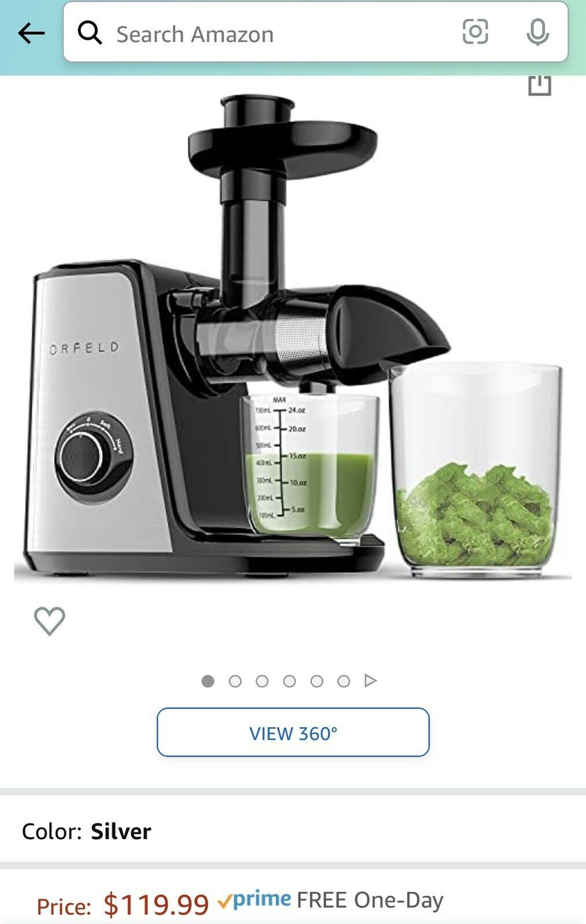Open camera search with the lens icon
The image size is (586, 924).
click(x=475, y=32)
